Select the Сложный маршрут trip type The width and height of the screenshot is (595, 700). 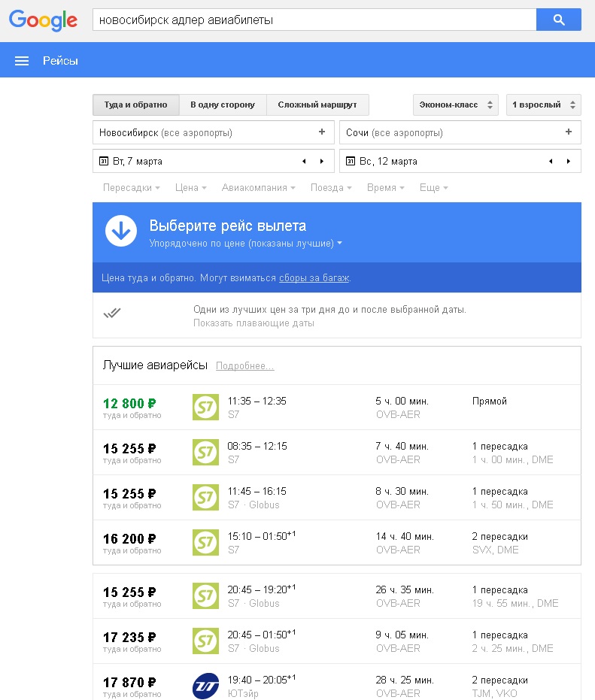(317, 105)
